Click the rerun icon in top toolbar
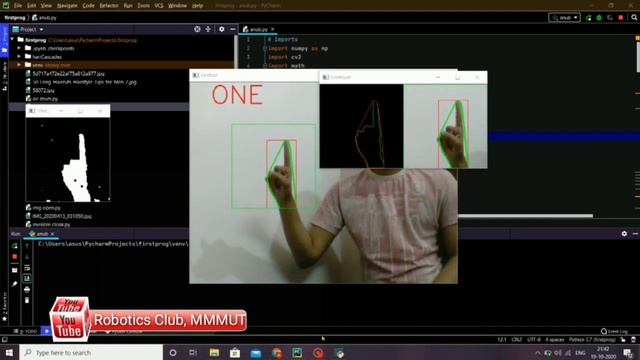This screenshot has height=360, width=640. pos(588,18)
